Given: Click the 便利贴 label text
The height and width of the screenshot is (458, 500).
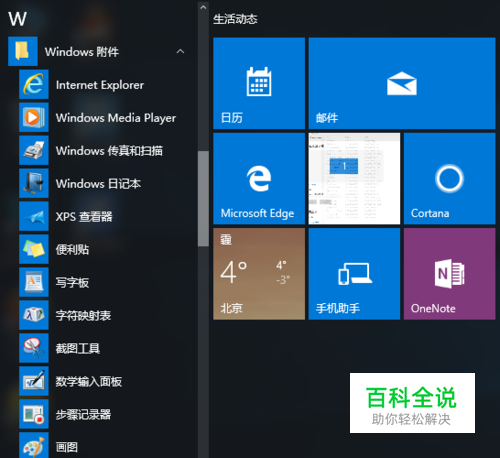Looking at the screenshot, I should pos(72,250).
